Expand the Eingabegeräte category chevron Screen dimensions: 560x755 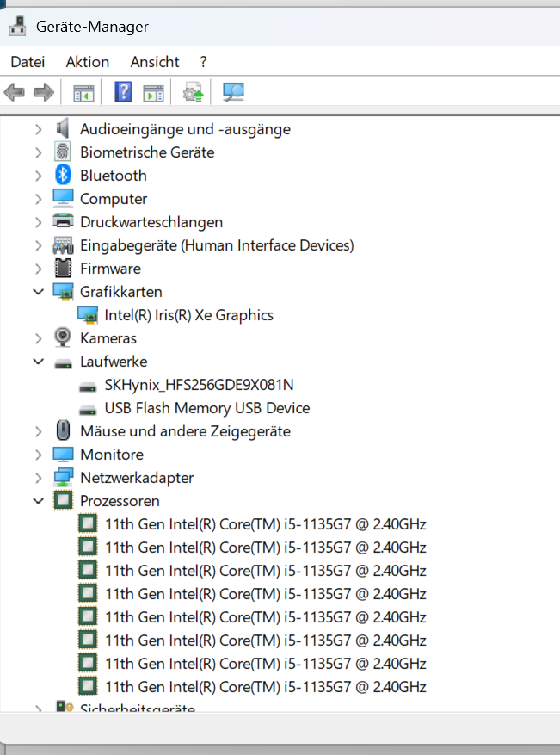click(x=39, y=245)
